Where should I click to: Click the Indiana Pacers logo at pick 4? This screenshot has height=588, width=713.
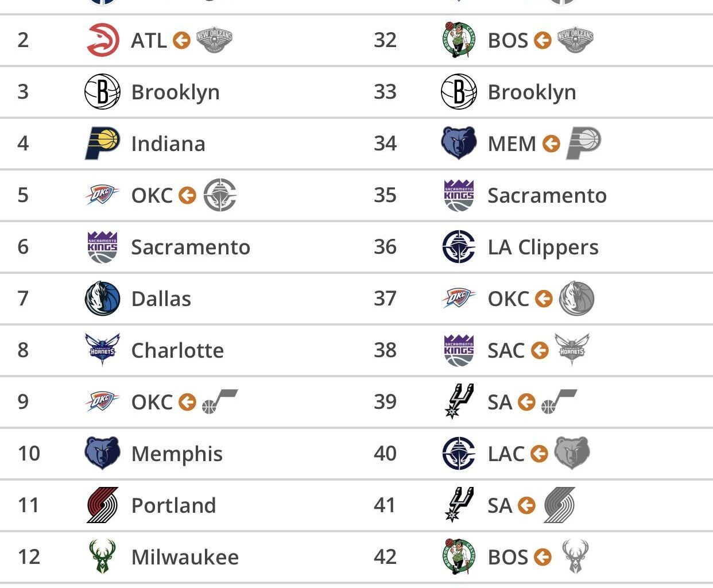102,143
